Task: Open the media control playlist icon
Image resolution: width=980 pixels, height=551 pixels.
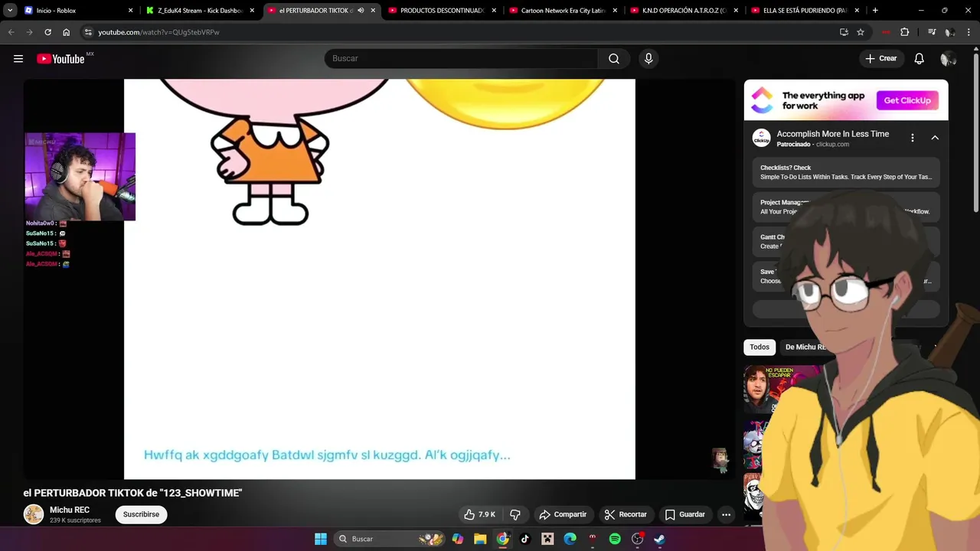Action: [932, 32]
